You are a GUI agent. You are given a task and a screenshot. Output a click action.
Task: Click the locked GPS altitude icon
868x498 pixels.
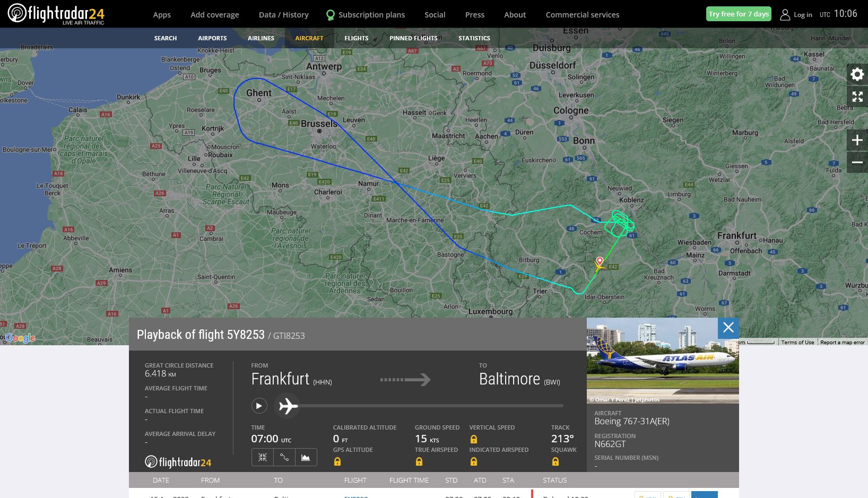pos(337,462)
